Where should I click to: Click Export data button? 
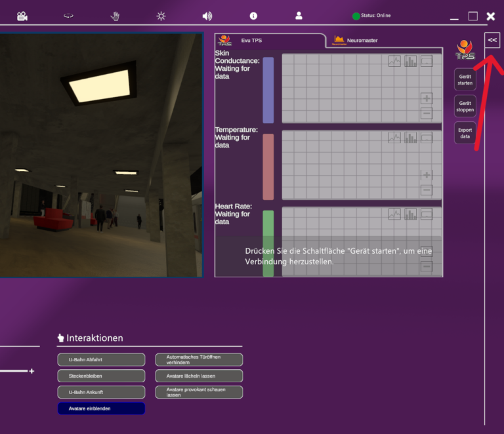pyautogui.click(x=465, y=133)
